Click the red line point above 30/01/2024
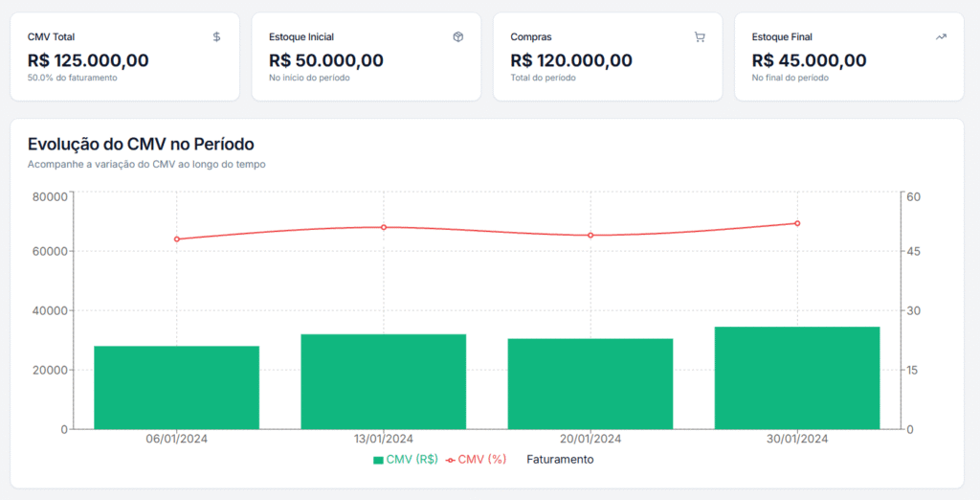 pyautogui.click(x=797, y=223)
